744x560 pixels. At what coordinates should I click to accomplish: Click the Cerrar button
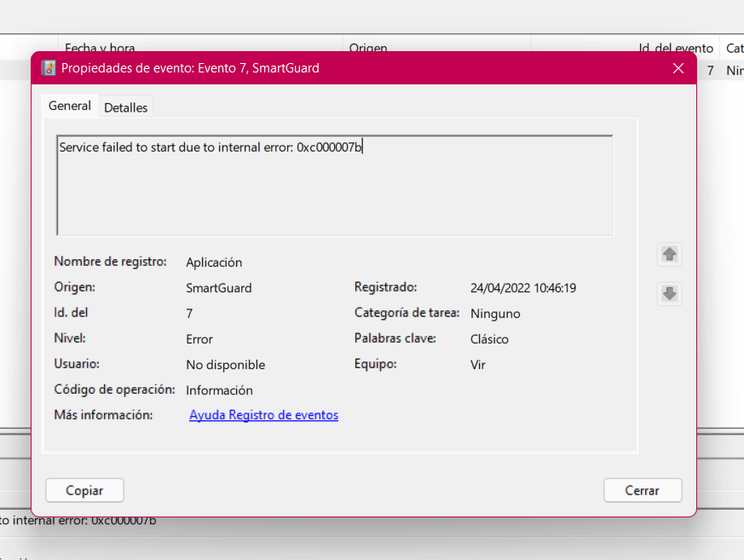point(643,490)
